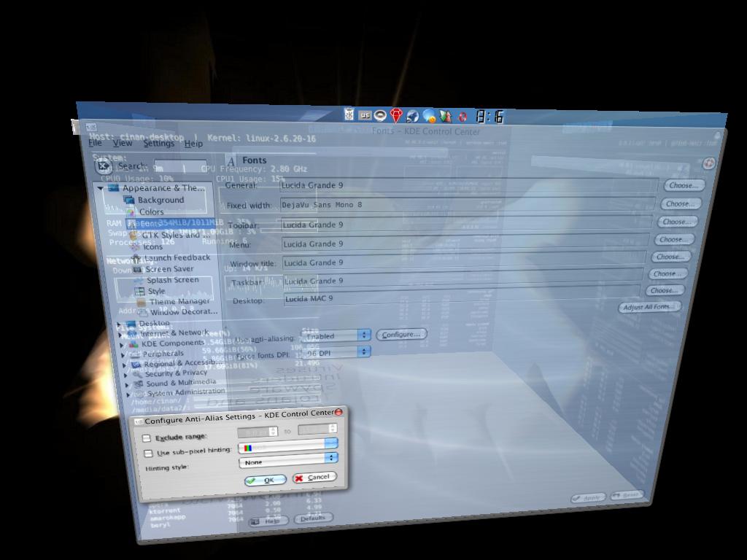The image size is (747, 560).
Task: Click in the Search input field
Action: [x=180, y=167]
